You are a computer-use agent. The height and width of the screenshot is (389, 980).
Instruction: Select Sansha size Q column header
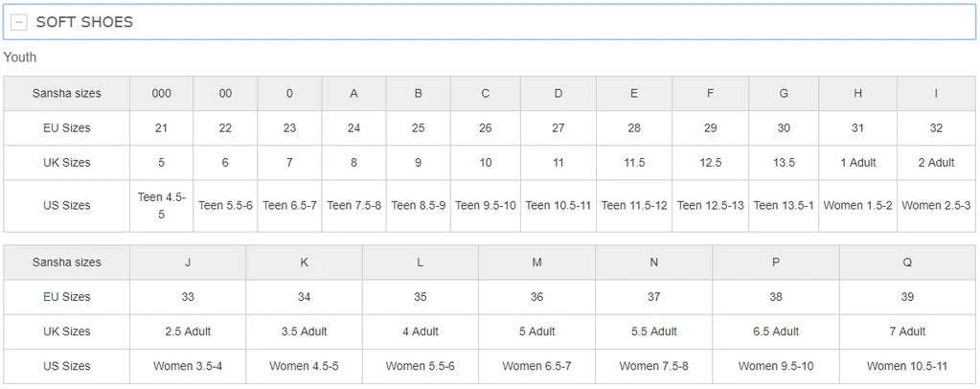[x=906, y=263]
